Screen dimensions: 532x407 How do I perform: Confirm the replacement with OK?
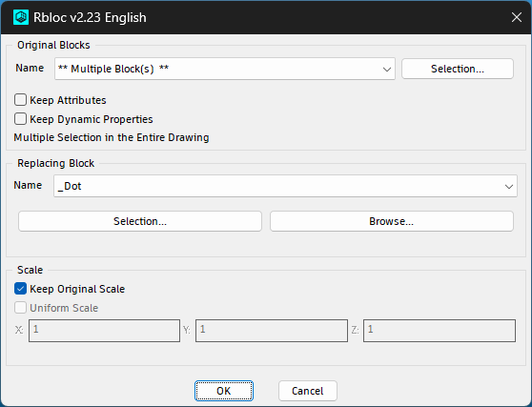(x=224, y=391)
